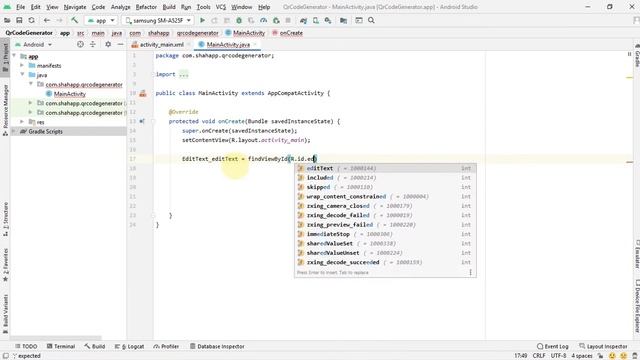Choose immediateStop completion suggestion
The height and width of the screenshot is (360, 640).
coord(385,234)
